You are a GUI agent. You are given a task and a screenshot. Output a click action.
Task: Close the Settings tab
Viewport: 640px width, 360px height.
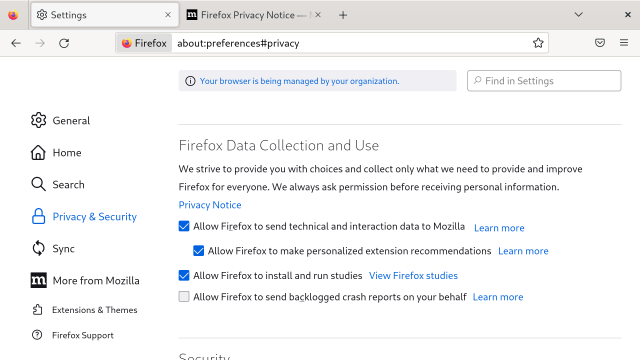coord(168,15)
